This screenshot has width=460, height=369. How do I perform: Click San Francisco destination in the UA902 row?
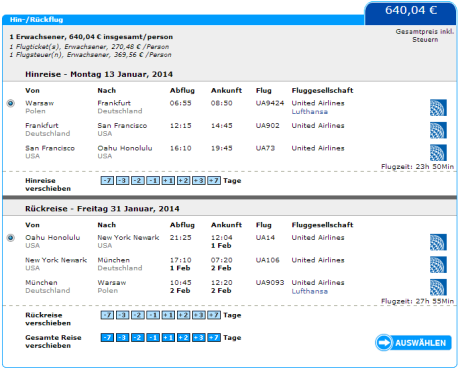click(122, 126)
